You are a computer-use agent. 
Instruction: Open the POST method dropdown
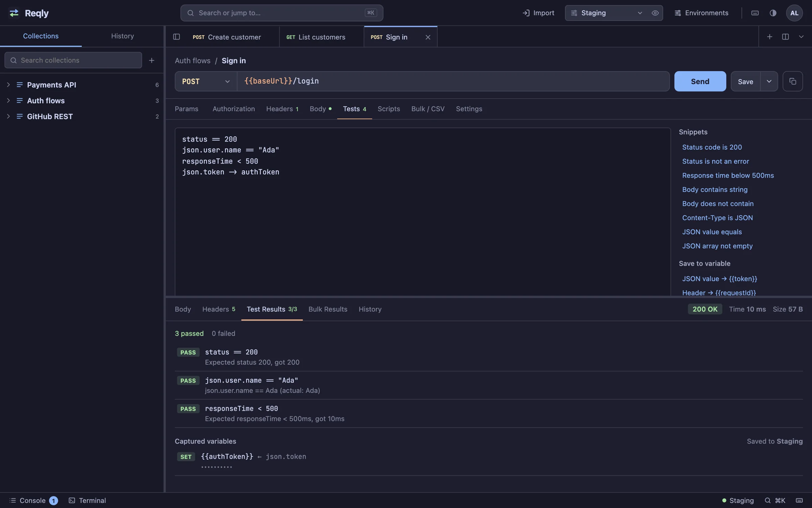[206, 81]
